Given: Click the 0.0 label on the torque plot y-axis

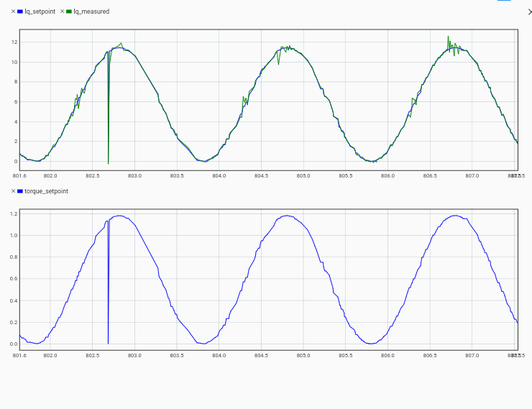Looking at the screenshot, I should coord(14,344).
